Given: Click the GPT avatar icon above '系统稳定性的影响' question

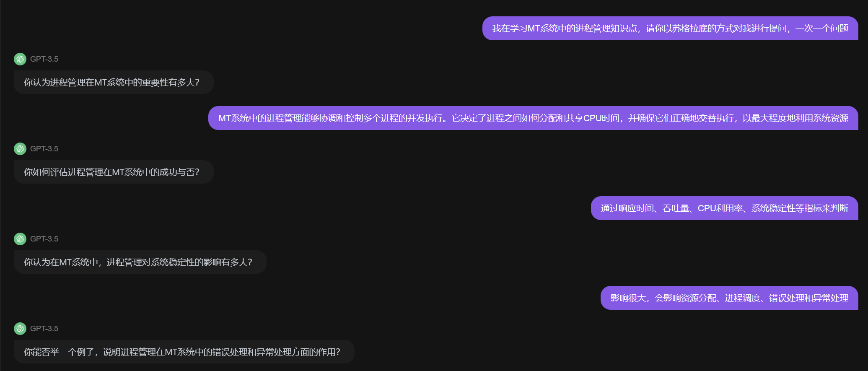Looking at the screenshot, I should click(x=20, y=239).
